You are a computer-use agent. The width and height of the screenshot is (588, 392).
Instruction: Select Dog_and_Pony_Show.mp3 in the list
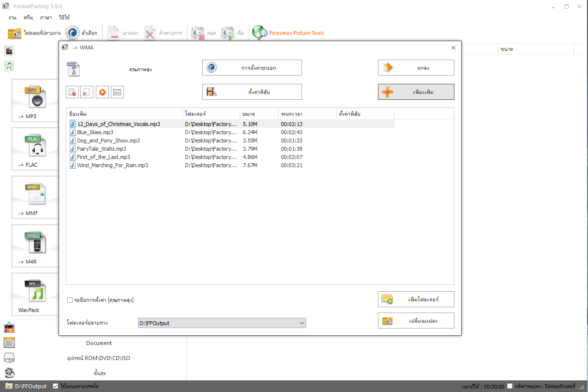[231, 141]
